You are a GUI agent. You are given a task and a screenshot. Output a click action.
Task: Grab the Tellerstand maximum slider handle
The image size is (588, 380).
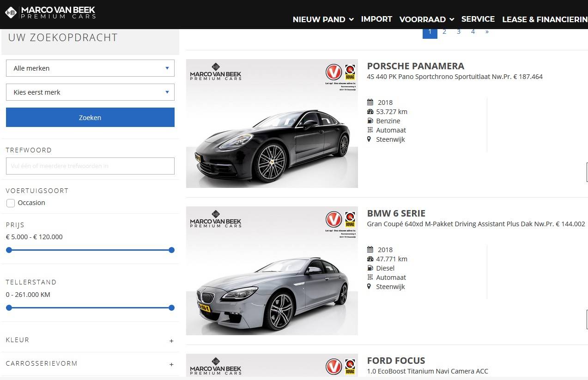click(171, 308)
